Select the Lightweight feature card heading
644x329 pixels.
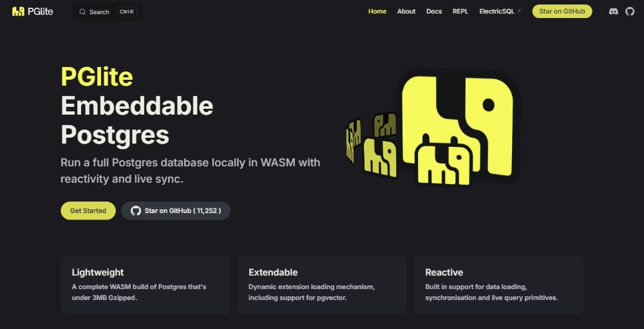98,272
